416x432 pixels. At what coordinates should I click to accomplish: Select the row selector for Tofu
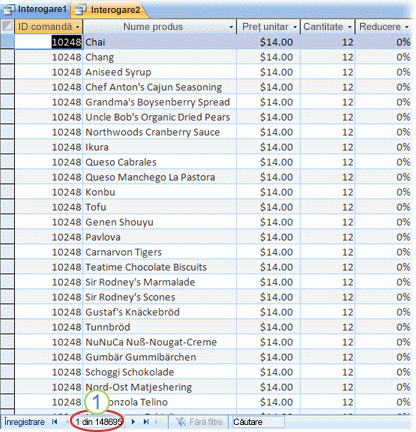point(7,207)
